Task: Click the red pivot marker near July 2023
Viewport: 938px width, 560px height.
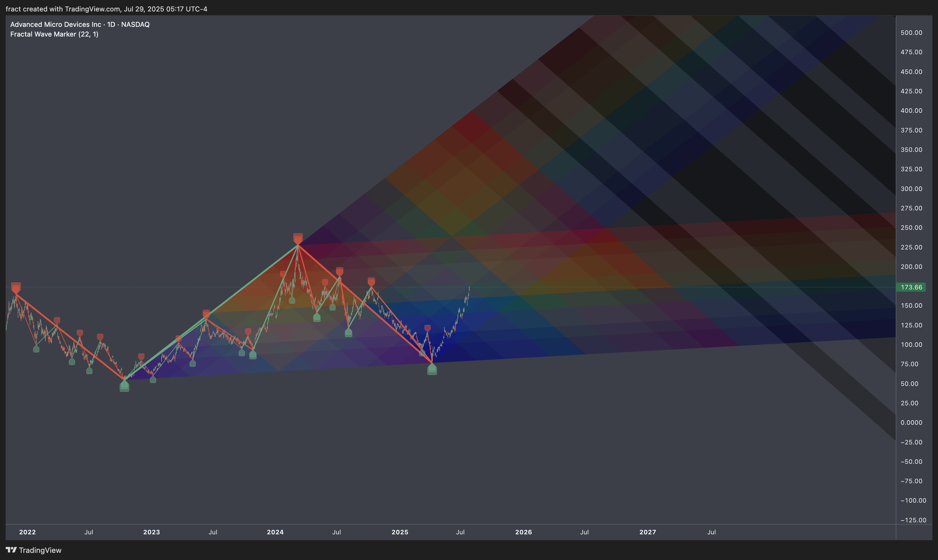Action: click(206, 314)
